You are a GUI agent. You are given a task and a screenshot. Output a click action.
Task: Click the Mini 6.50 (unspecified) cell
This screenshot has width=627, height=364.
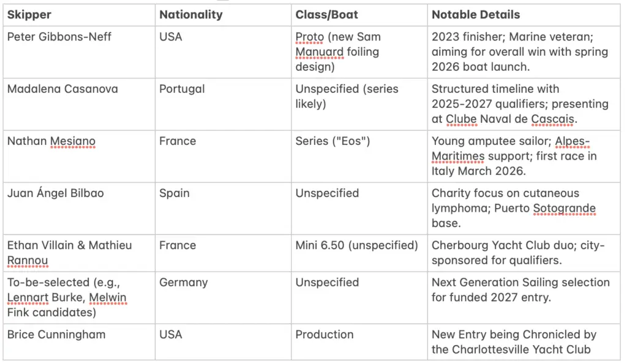tap(357, 245)
